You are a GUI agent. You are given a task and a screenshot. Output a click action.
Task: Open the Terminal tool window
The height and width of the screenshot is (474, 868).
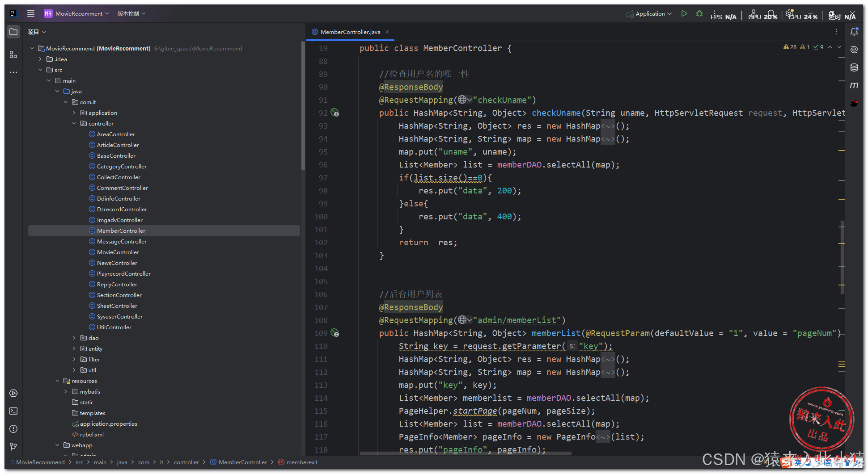tap(13, 411)
